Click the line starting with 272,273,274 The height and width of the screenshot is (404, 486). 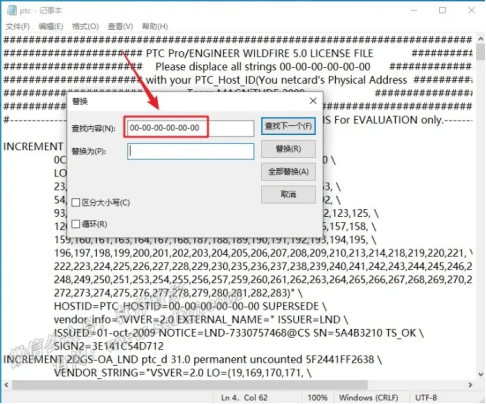[178, 293]
